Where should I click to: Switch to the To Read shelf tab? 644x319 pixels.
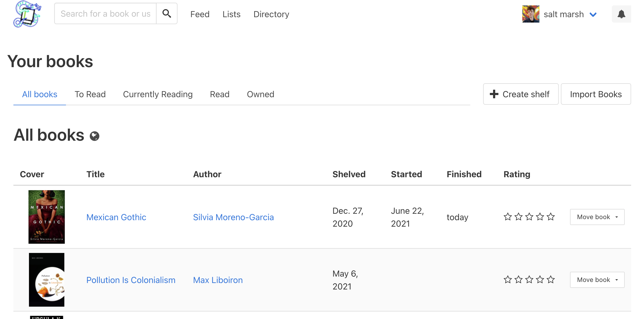tap(90, 94)
